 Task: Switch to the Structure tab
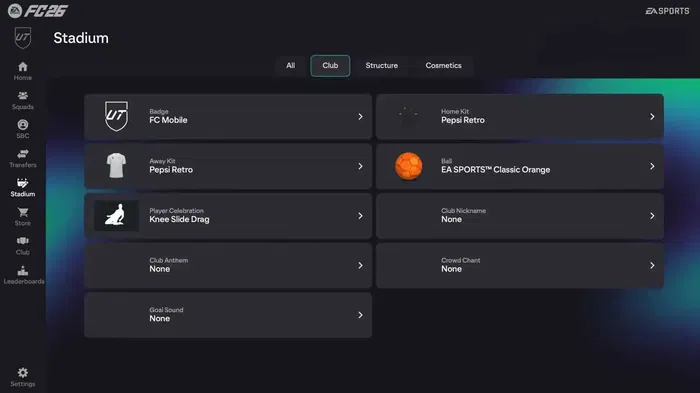coord(382,66)
